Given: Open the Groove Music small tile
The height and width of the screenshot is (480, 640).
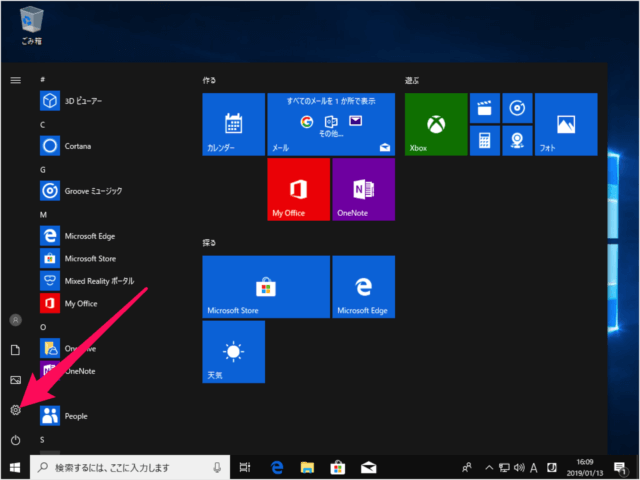Looking at the screenshot, I should pyautogui.click(x=518, y=108).
